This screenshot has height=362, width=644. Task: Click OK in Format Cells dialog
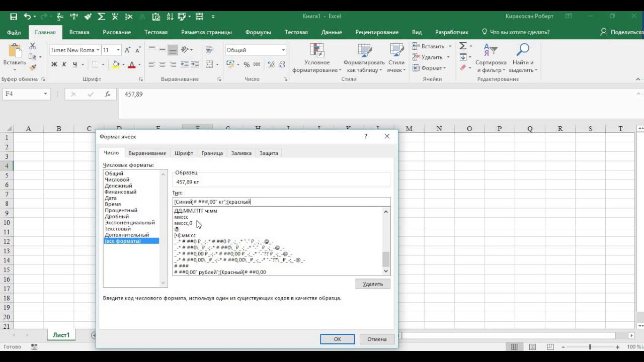point(337,339)
